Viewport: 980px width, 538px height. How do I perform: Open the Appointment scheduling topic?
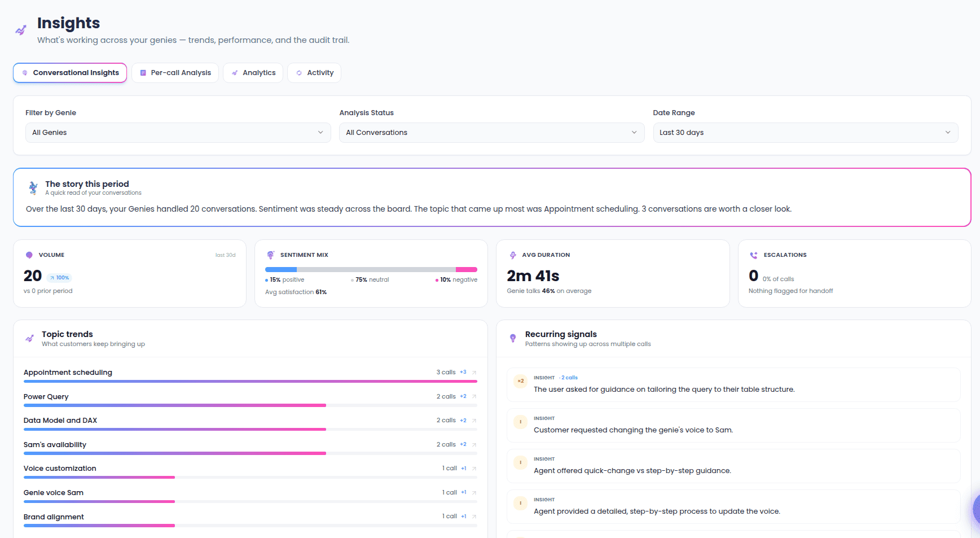pos(251,375)
